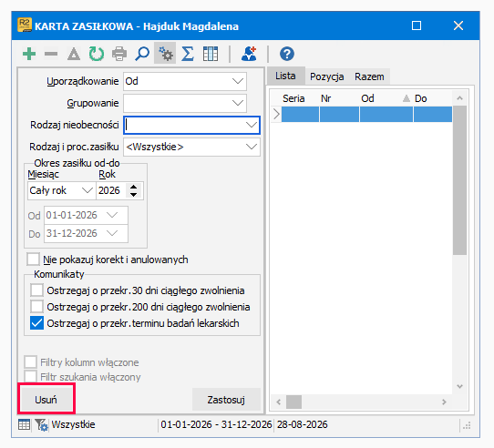Click the R2 application icon in title bar
Image resolution: width=494 pixels, height=448 pixels.
(25, 25)
